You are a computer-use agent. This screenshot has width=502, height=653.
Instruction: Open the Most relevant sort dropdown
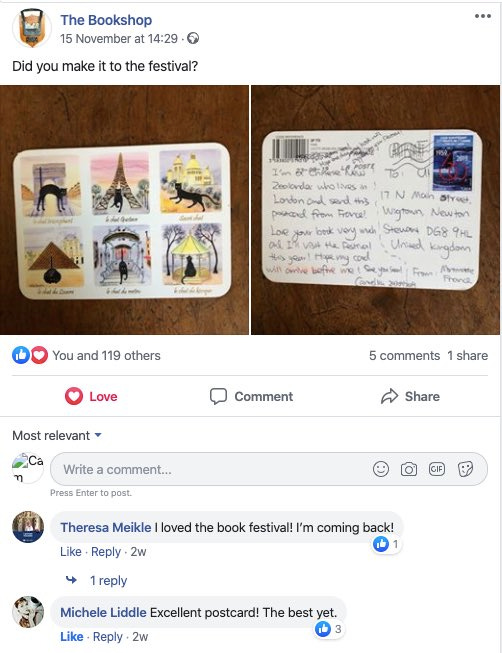[x=57, y=436]
